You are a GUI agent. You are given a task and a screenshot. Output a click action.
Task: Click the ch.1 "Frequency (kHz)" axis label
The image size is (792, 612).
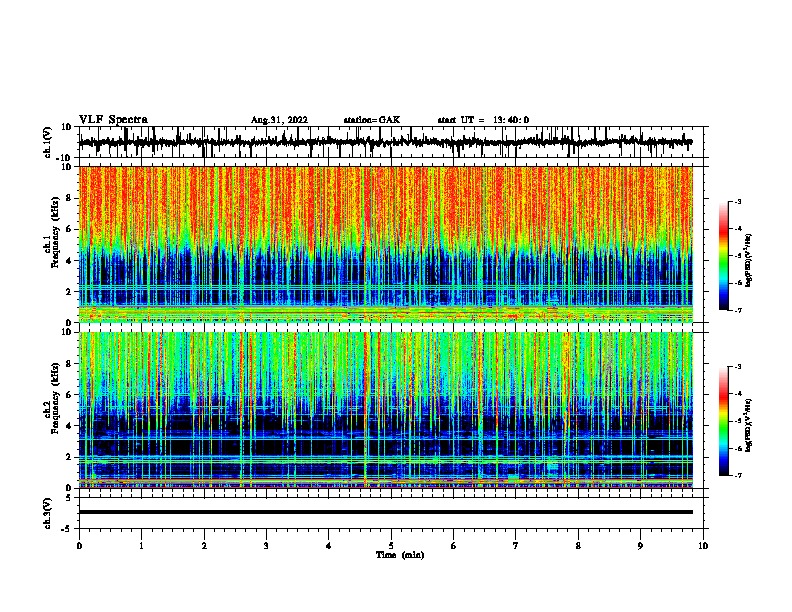click(55, 233)
